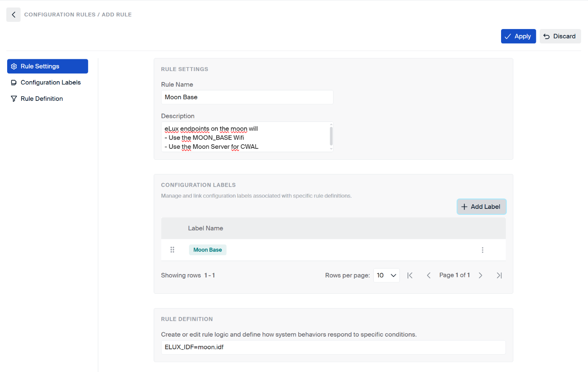
Task: Click the Description box scrollbar
Action: coord(331,136)
